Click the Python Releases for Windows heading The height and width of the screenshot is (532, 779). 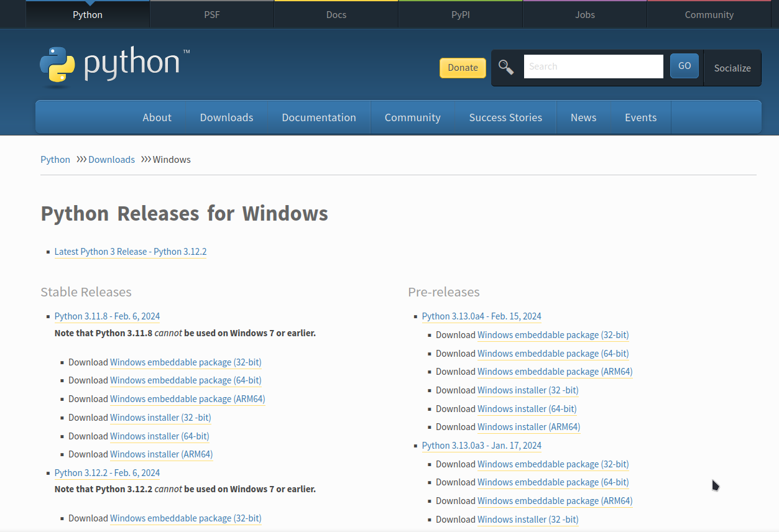click(184, 213)
